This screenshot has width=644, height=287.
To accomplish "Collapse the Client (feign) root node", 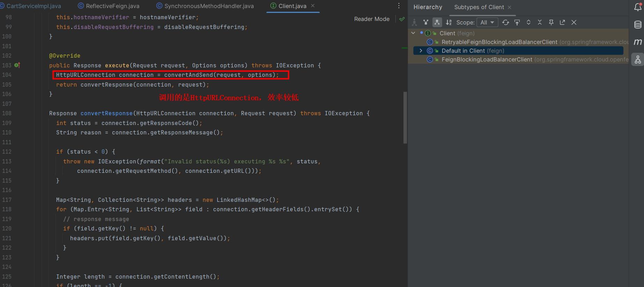I will 414,33.
